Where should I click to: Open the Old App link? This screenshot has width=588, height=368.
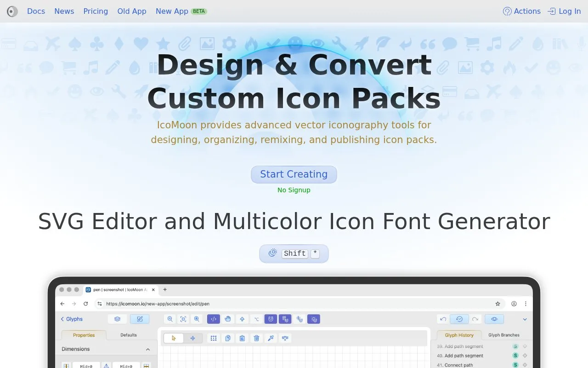(x=132, y=11)
